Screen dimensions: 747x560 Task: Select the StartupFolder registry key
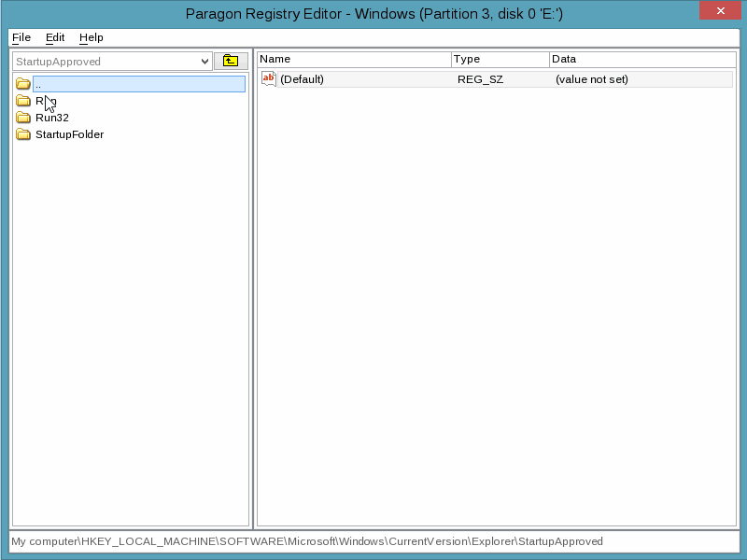pyautogui.click(x=69, y=134)
